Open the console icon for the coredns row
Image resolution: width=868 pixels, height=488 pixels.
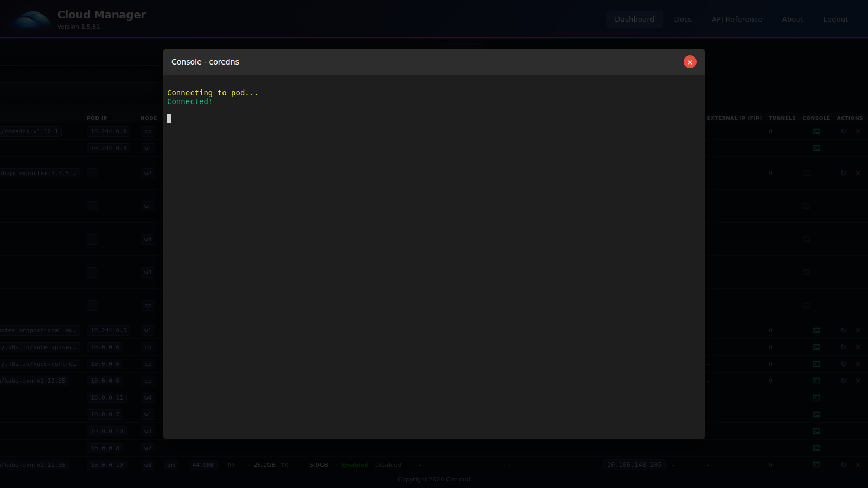[x=816, y=131]
